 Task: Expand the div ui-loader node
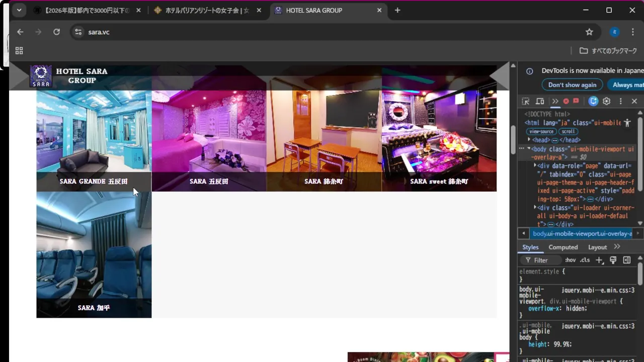click(535, 208)
